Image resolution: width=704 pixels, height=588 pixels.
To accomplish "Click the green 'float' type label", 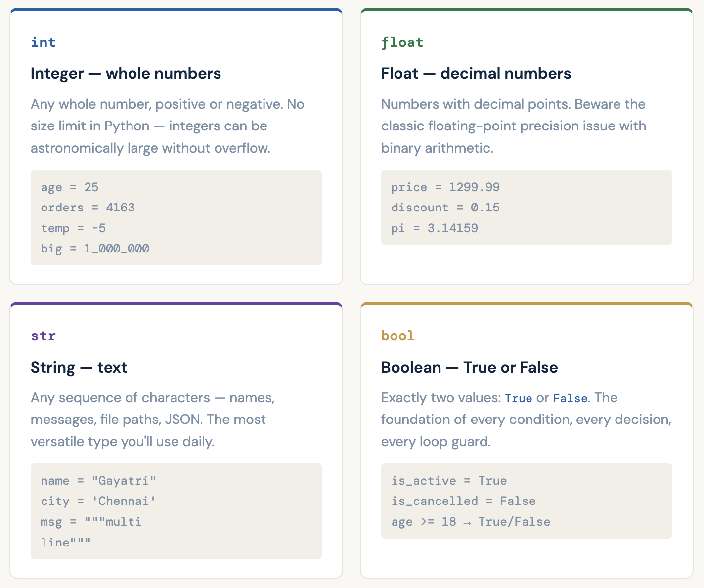I will click(402, 42).
